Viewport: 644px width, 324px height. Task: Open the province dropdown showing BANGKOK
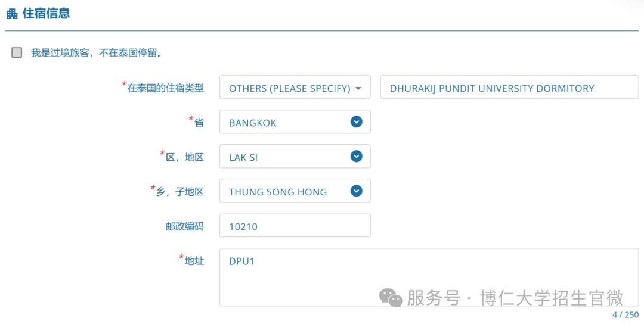coord(295,121)
